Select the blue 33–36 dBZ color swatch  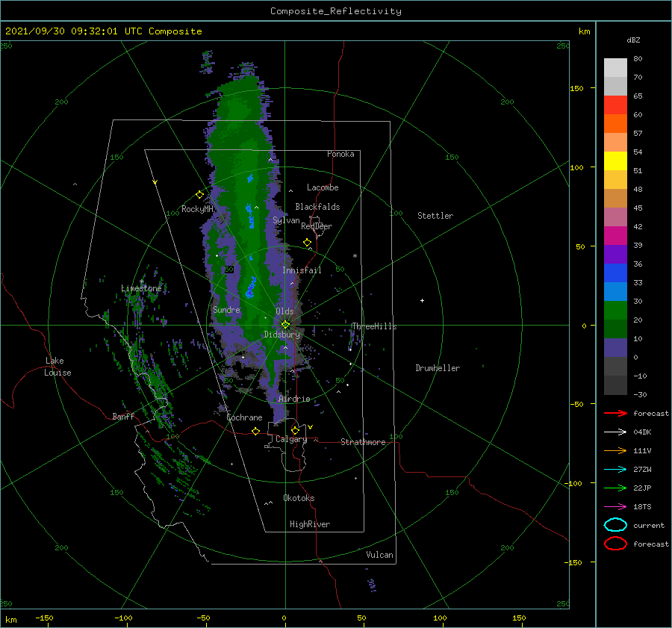[615, 273]
